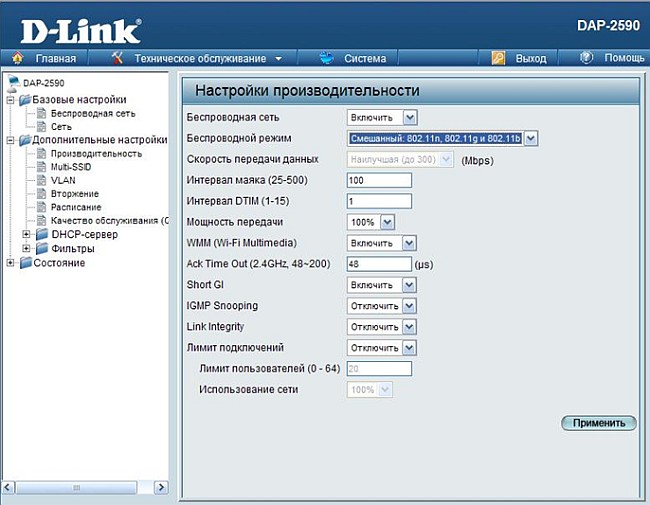Open the Мощность передачи dropdown
The image size is (650, 505).
[387, 221]
